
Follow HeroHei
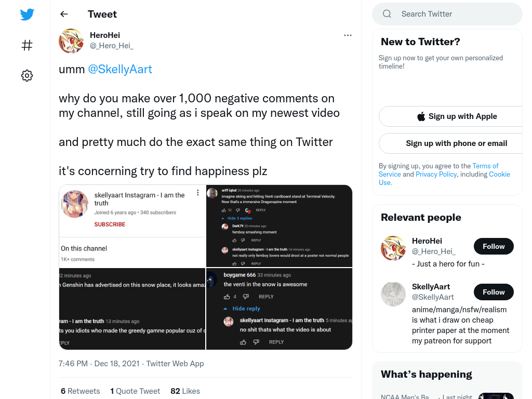tap(494, 246)
